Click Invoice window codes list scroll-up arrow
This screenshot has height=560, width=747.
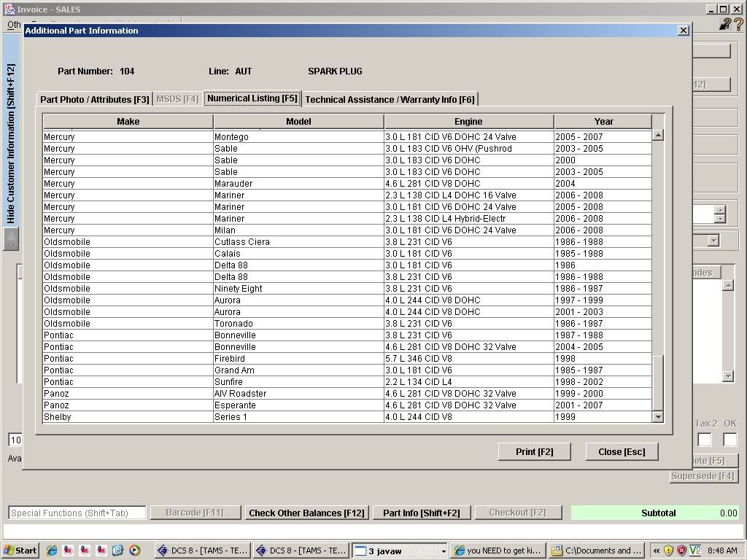[x=728, y=285]
